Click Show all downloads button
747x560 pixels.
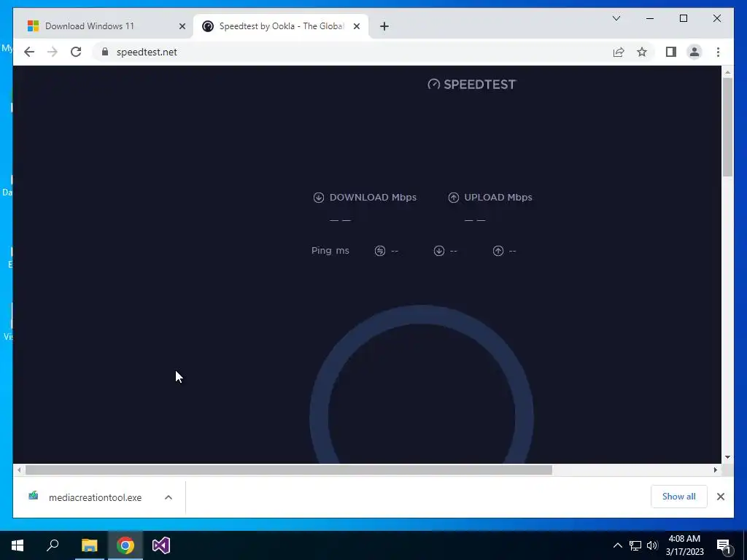coord(679,497)
